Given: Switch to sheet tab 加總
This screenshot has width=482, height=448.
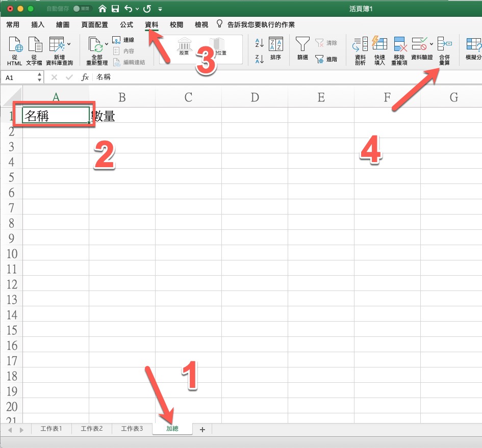Looking at the screenshot, I should coord(172,429).
